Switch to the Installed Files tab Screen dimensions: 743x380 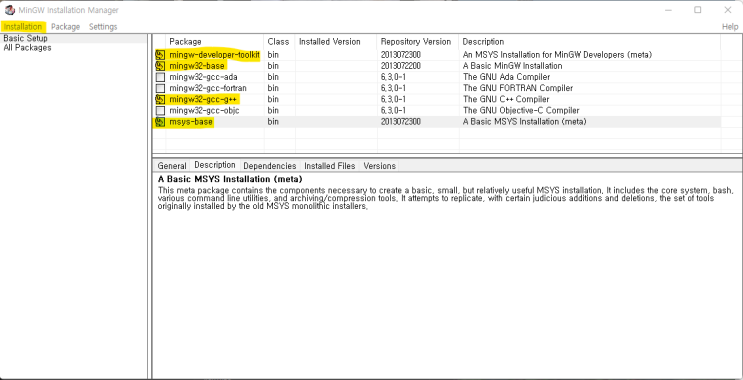tap(330, 166)
